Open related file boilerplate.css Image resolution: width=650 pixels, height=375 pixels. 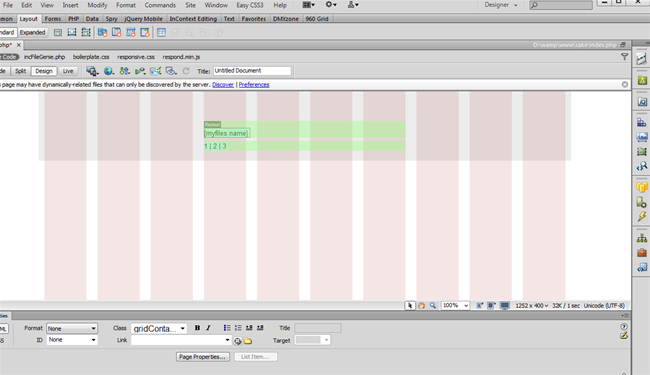pyautogui.click(x=91, y=57)
